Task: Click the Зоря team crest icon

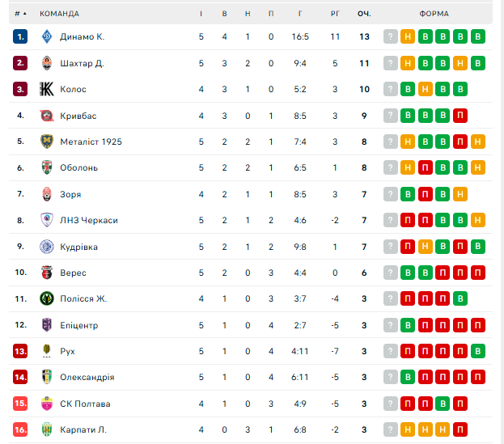Action: [x=46, y=194]
